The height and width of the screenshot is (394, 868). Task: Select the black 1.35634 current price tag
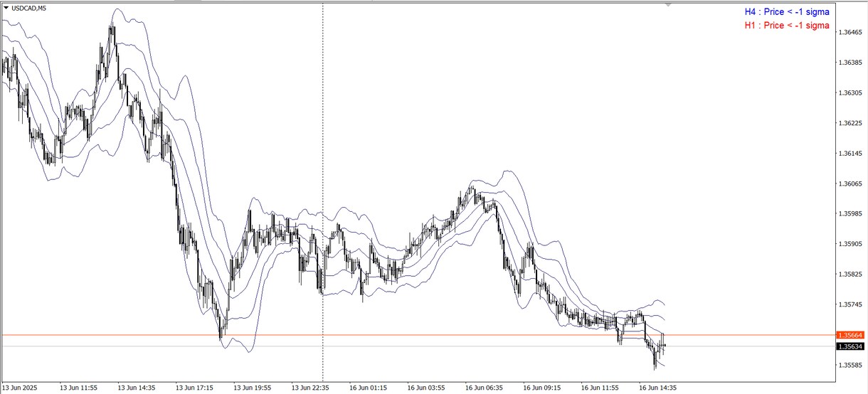click(x=851, y=346)
